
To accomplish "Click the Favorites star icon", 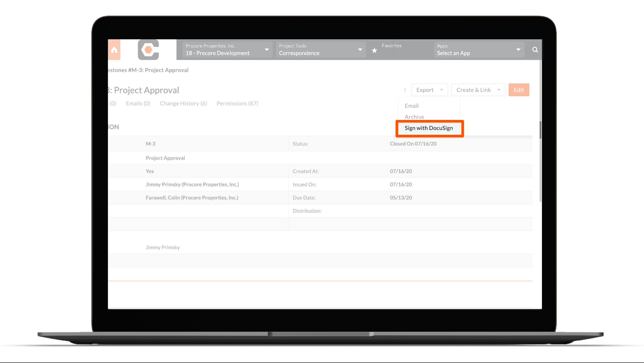I will (374, 51).
